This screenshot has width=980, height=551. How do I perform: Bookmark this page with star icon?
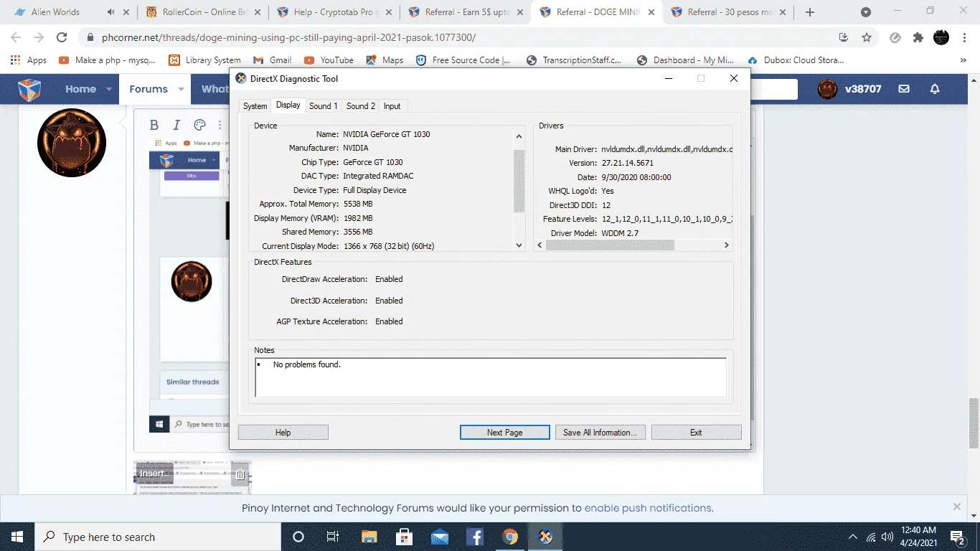tap(867, 37)
